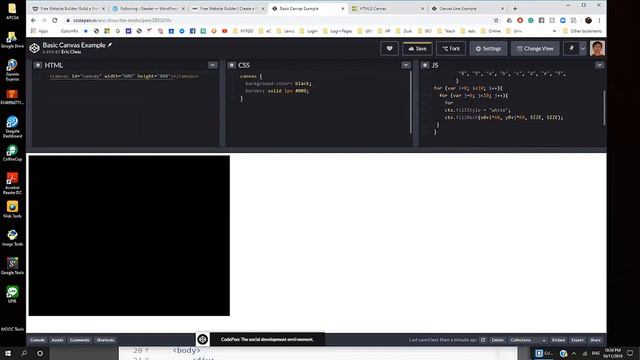Open the CoffeeCup desktop icon
Image resolution: width=640 pixels, height=360 pixels.
[12, 153]
